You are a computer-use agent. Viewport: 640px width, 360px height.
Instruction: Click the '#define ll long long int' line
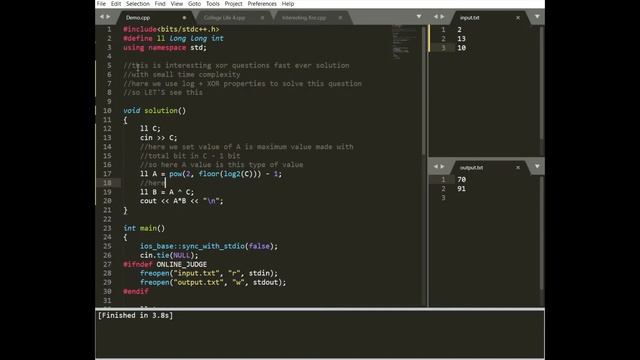pos(173,38)
